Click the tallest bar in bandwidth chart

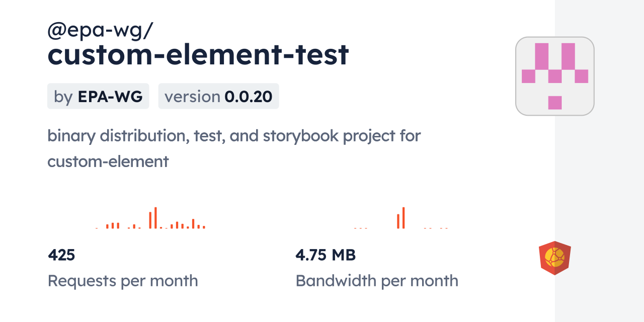403,218
